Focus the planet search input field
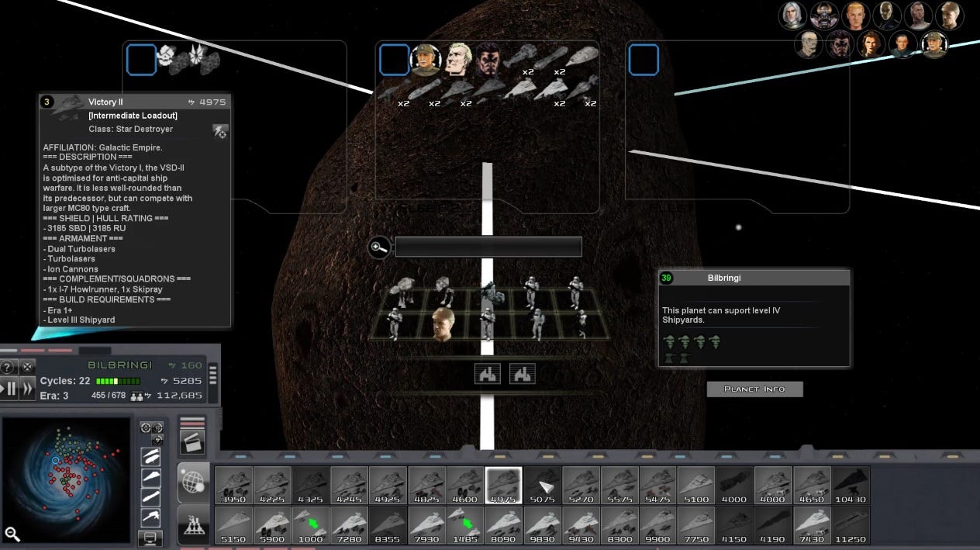 (x=488, y=247)
